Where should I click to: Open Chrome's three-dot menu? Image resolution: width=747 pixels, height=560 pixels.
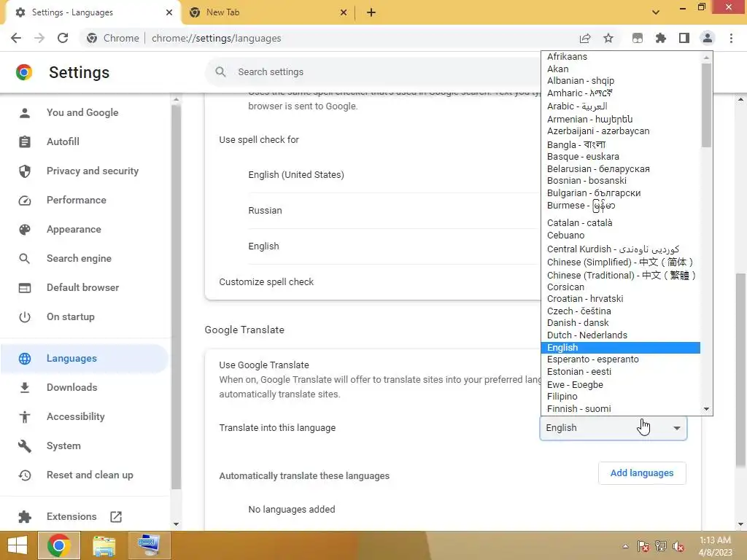point(731,38)
